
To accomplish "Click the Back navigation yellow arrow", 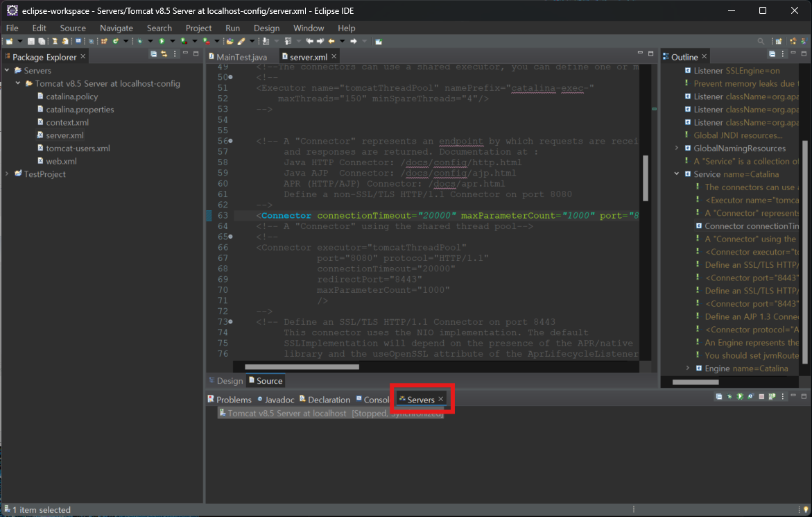I will click(x=331, y=42).
